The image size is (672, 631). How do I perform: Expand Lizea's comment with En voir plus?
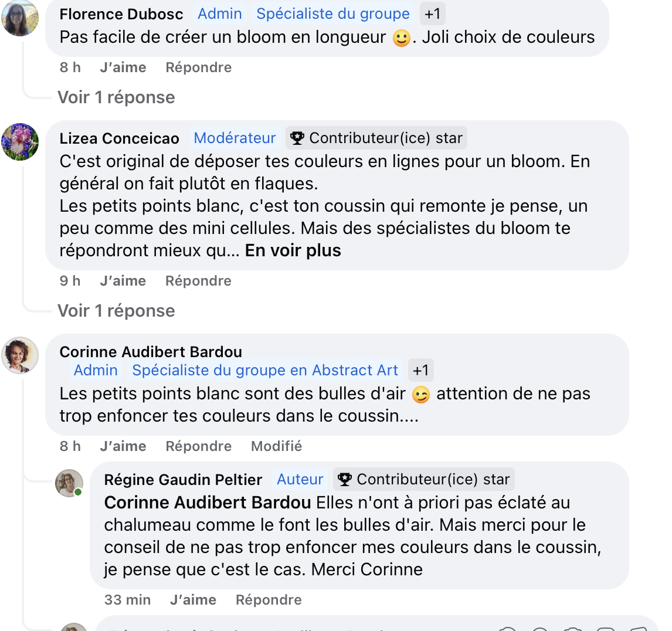coord(293,251)
